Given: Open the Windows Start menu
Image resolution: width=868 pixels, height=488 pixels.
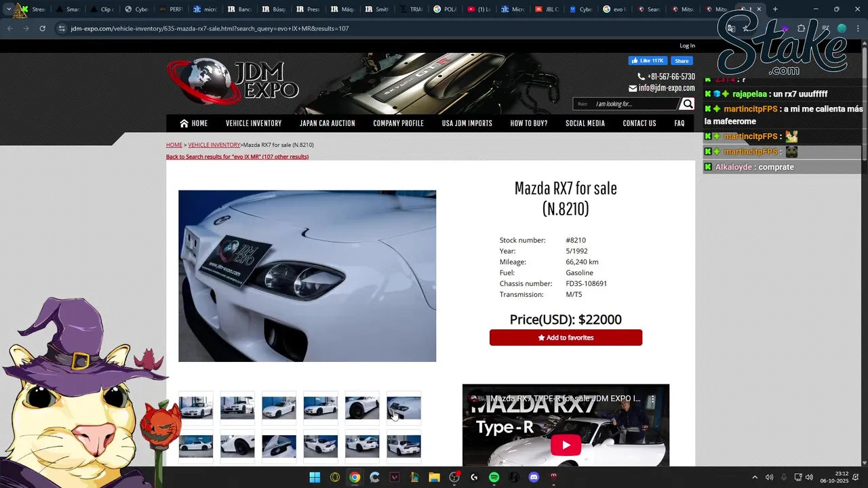Looking at the screenshot, I should tap(315, 477).
